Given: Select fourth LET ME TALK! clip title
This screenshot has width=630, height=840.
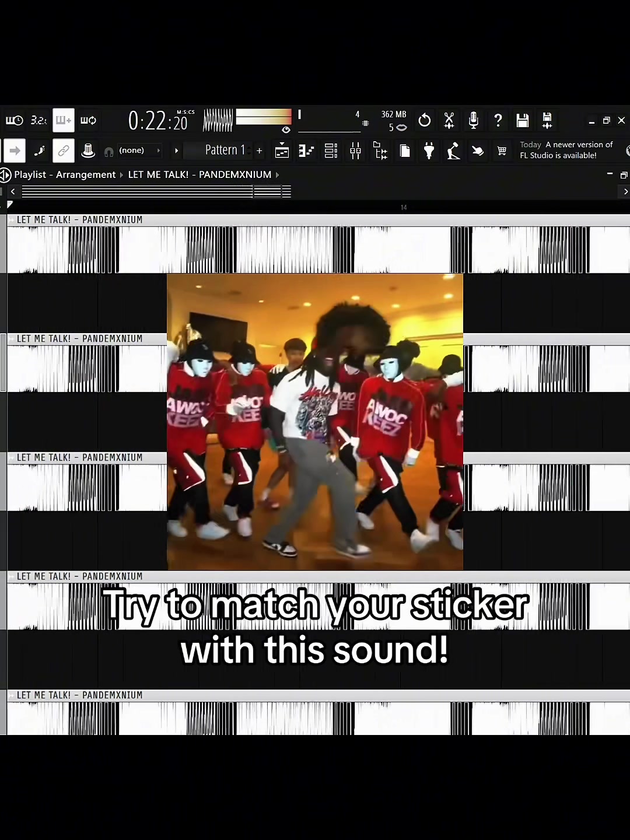Looking at the screenshot, I should tap(79, 576).
